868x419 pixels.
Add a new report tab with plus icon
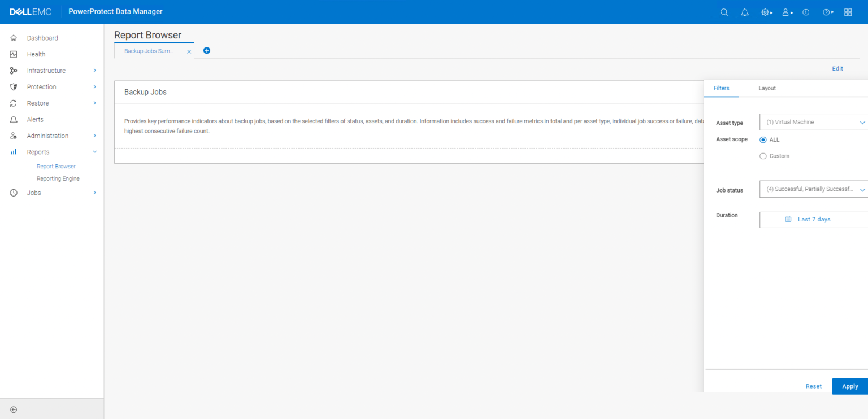coord(206,50)
